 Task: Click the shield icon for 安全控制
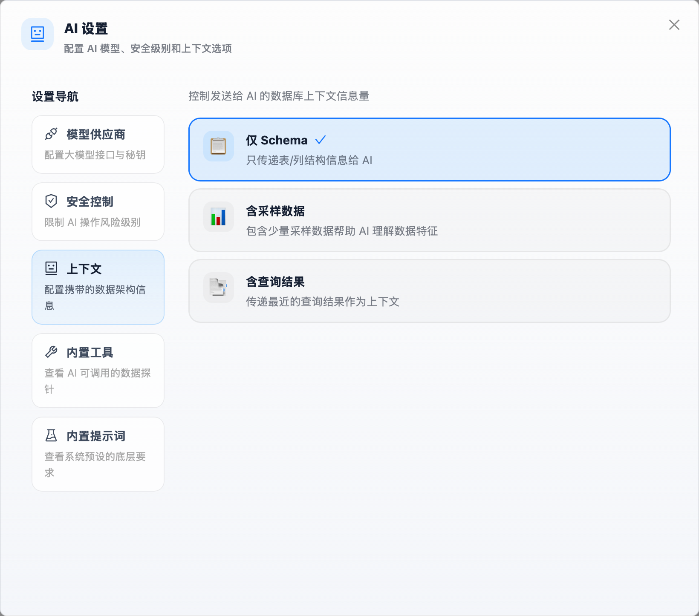(51, 201)
